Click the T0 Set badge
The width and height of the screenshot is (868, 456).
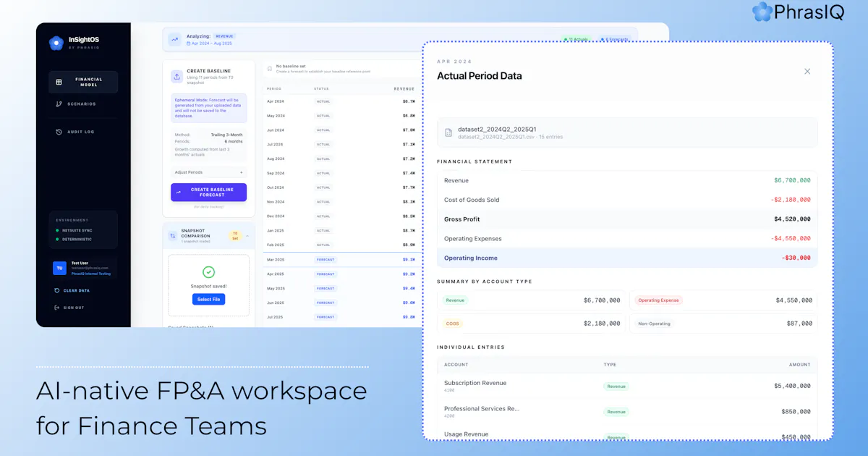(235, 236)
